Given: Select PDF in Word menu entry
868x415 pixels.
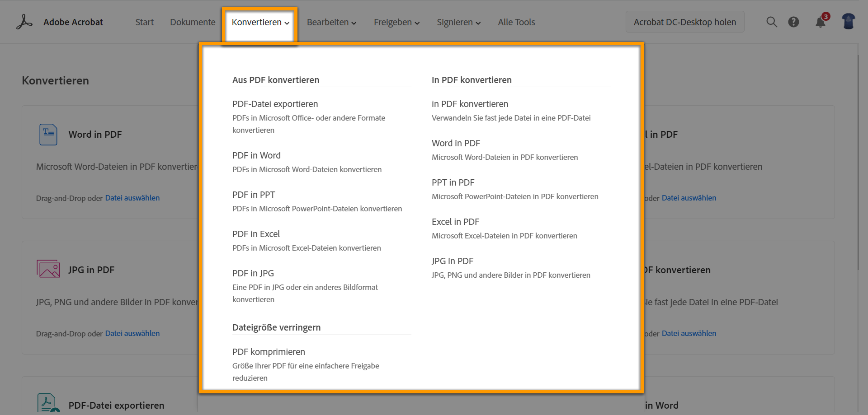Looking at the screenshot, I should 256,155.
